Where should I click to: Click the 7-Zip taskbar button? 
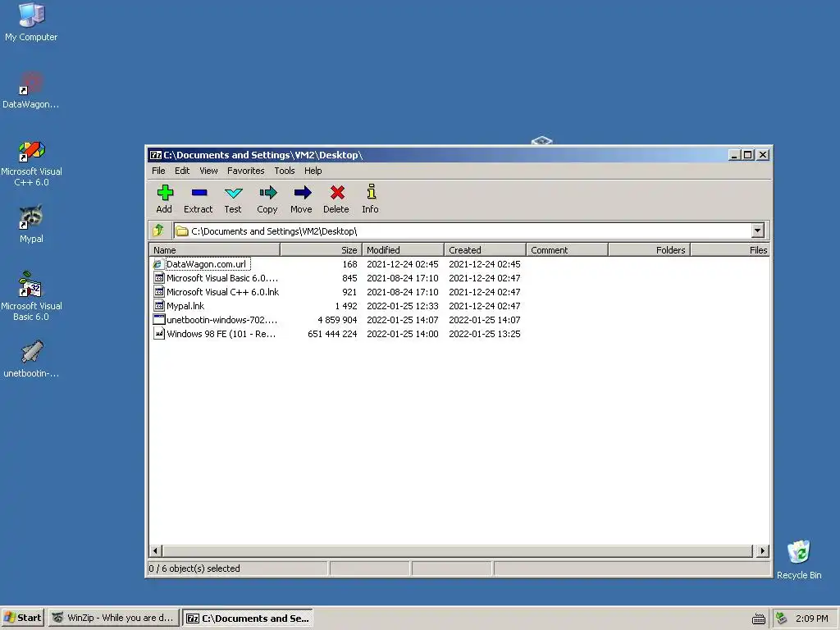[248, 619]
